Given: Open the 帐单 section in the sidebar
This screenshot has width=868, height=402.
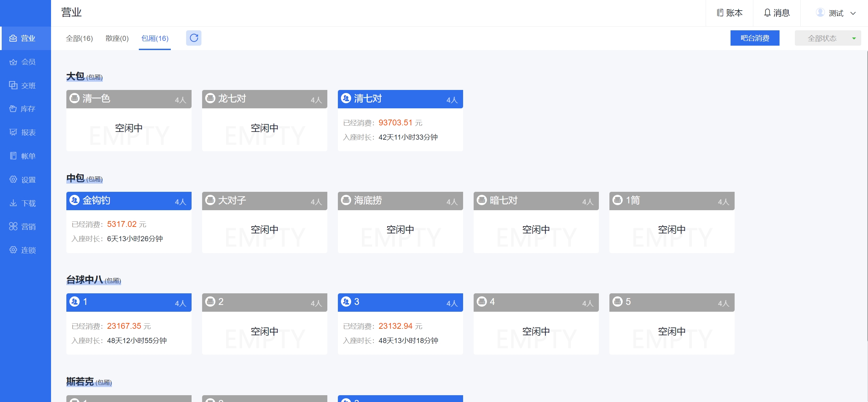Looking at the screenshot, I should coord(23,156).
